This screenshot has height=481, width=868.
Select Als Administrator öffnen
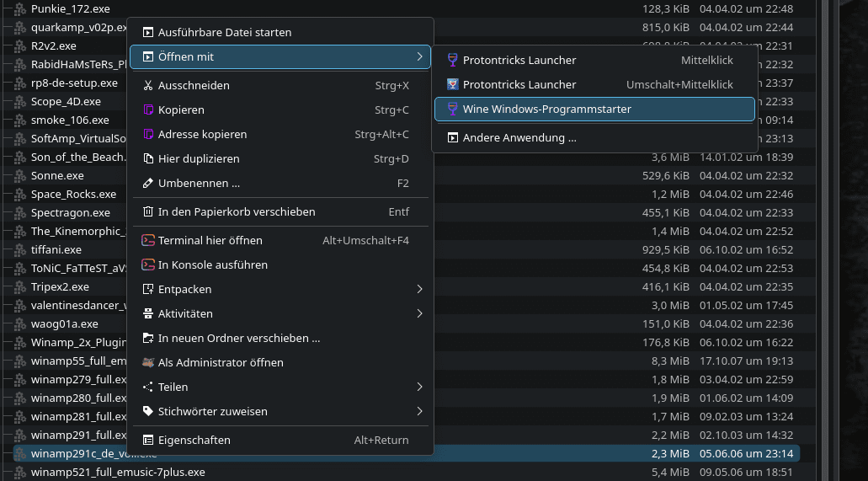[280, 362]
